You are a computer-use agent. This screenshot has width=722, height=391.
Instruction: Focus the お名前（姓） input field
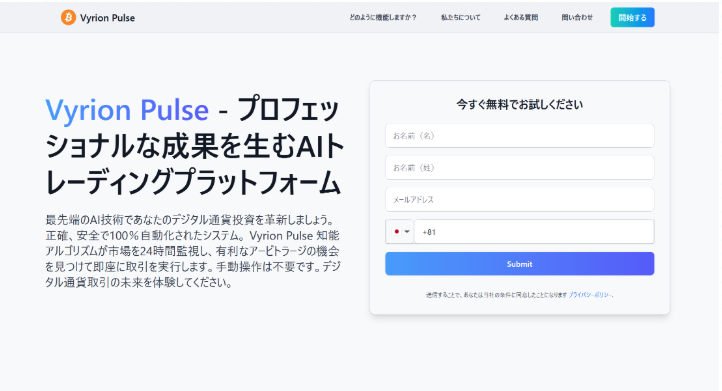pos(519,168)
